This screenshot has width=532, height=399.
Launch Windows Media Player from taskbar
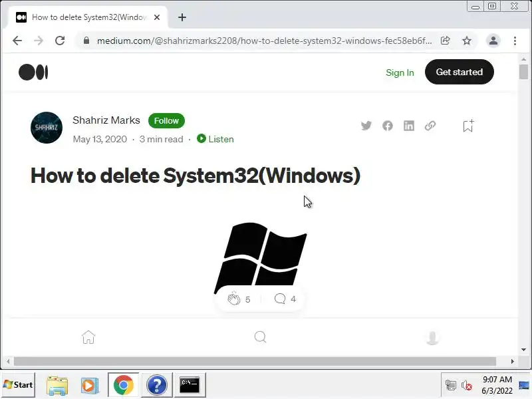pyautogui.click(x=90, y=386)
